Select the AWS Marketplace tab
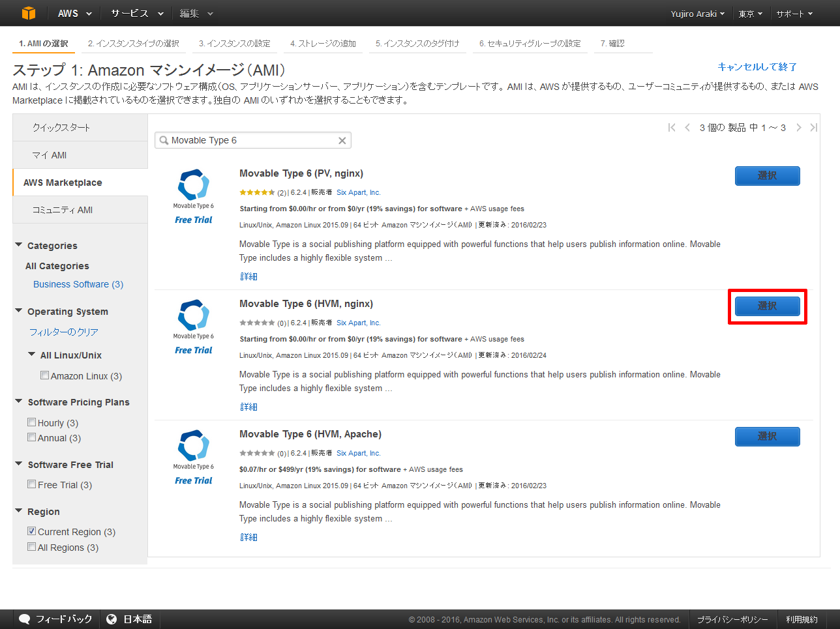 coord(80,183)
